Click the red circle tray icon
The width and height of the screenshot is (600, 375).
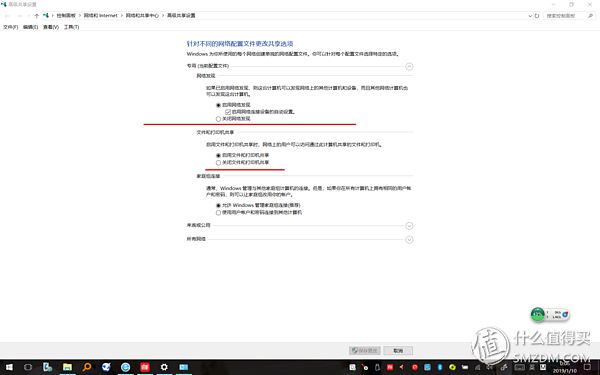415,367
